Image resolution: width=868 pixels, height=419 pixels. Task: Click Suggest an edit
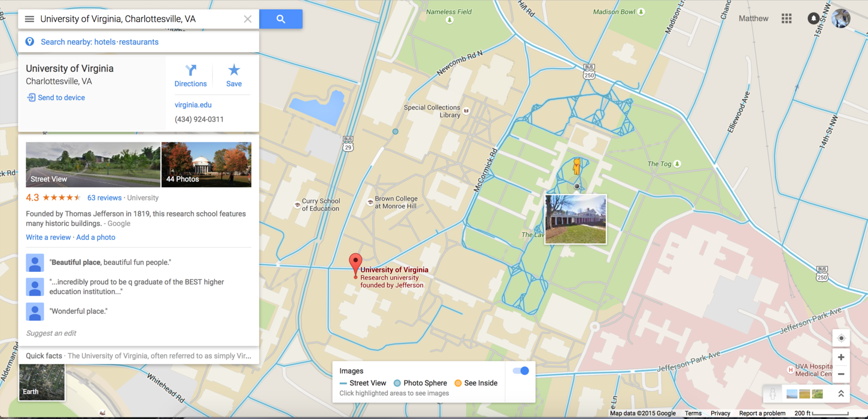click(x=51, y=333)
